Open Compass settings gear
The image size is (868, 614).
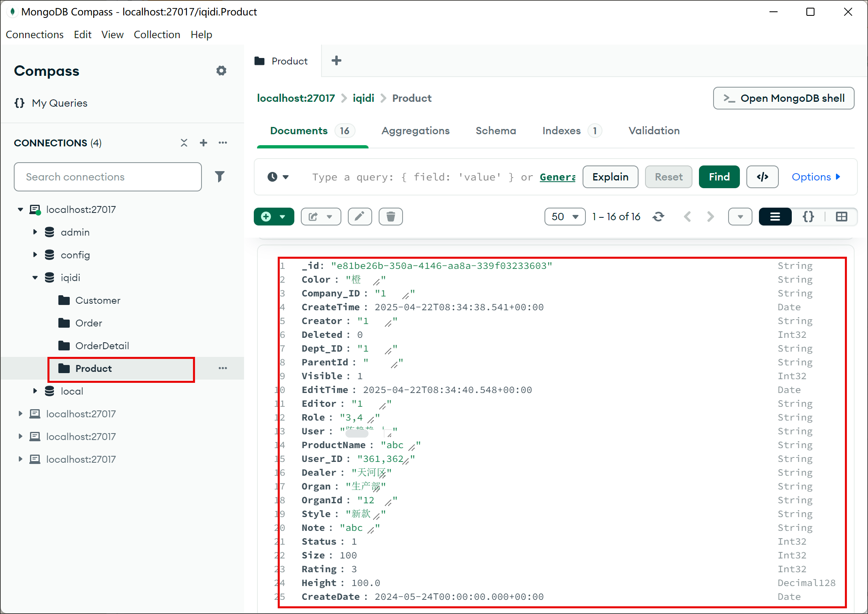coord(221,70)
